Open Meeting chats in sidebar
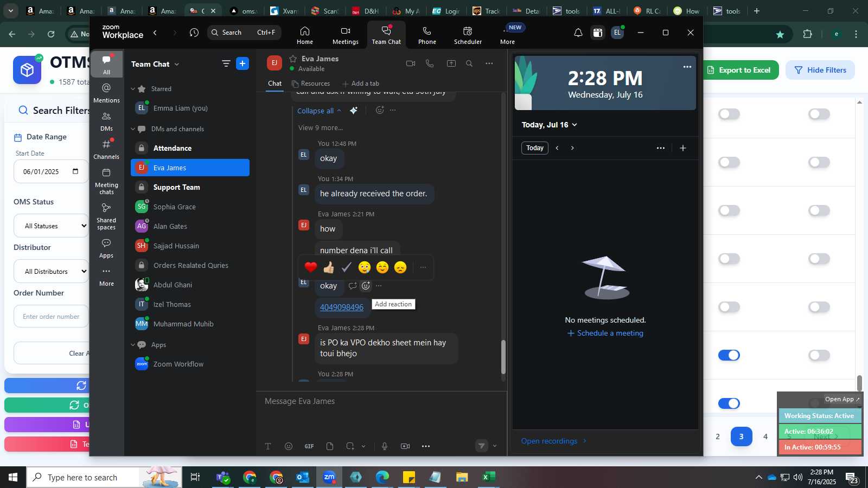The height and width of the screenshot is (488, 868). (106, 181)
